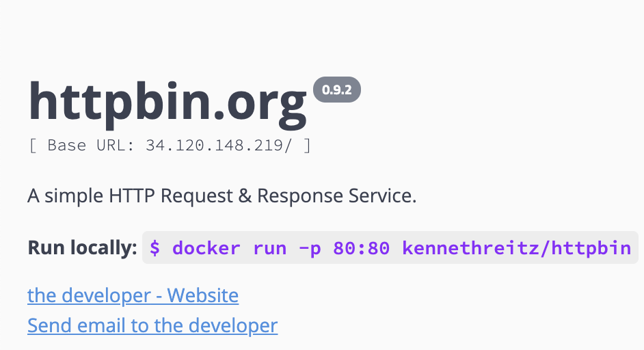This screenshot has height=350, width=644.
Task: Click Send email to the developer link
Action: (152, 325)
